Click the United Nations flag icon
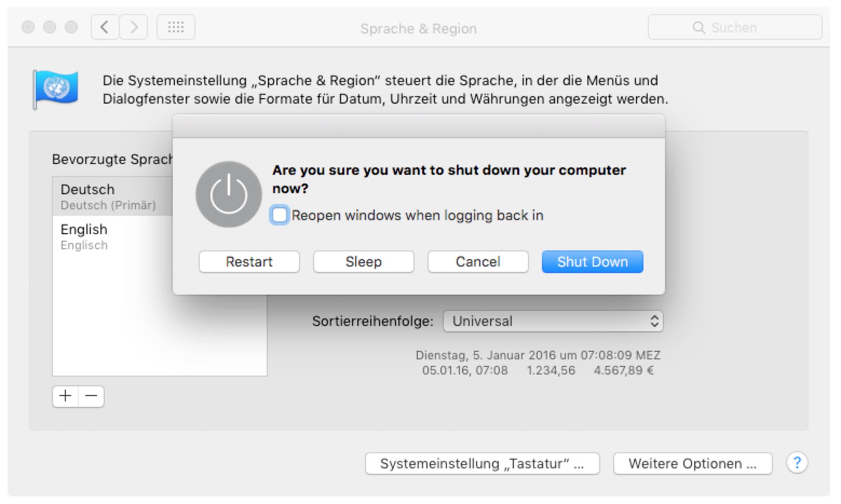This screenshot has width=841, height=504. point(56,89)
